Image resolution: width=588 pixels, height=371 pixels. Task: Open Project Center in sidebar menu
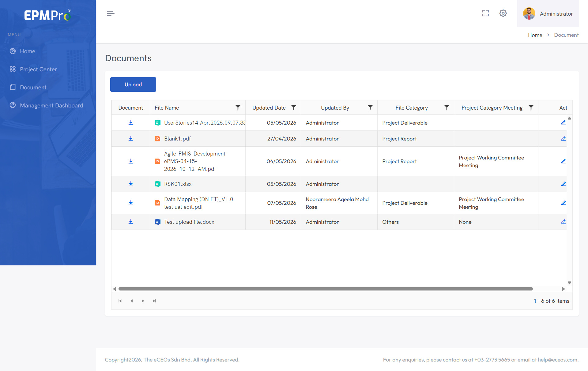pos(38,69)
